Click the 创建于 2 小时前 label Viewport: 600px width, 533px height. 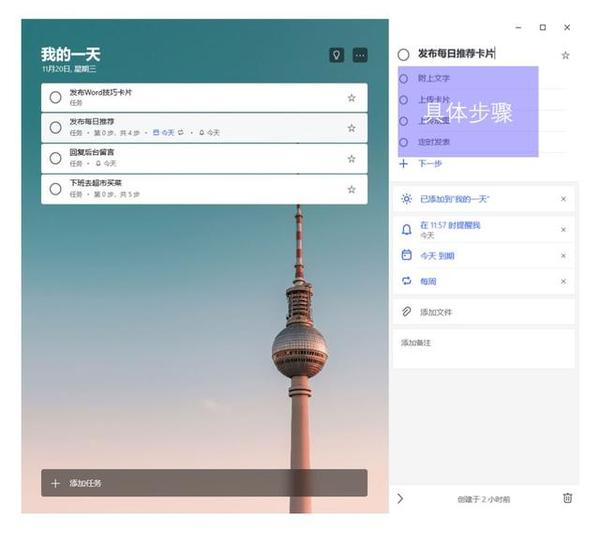point(484,499)
